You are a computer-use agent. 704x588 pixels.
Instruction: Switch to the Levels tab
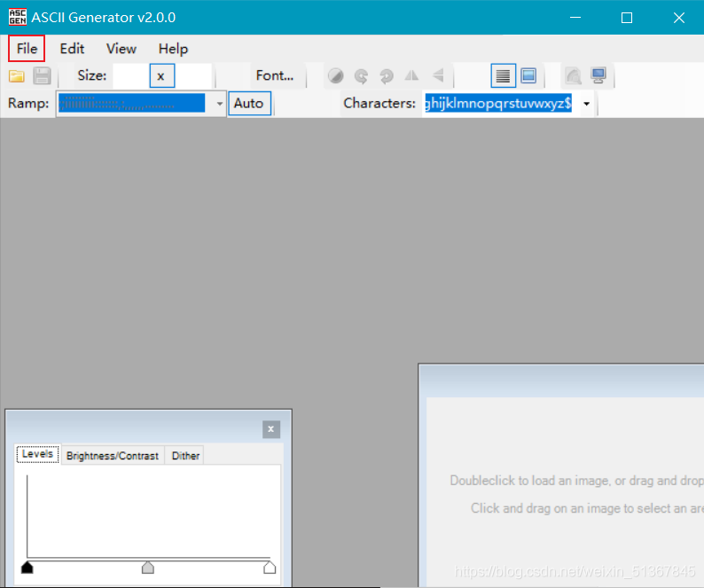click(x=38, y=455)
